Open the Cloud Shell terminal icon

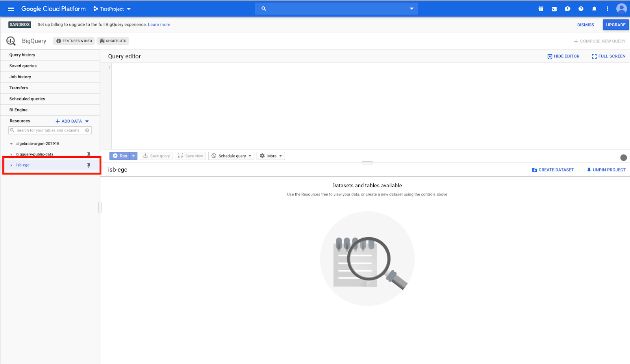pyautogui.click(x=554, y=9)
